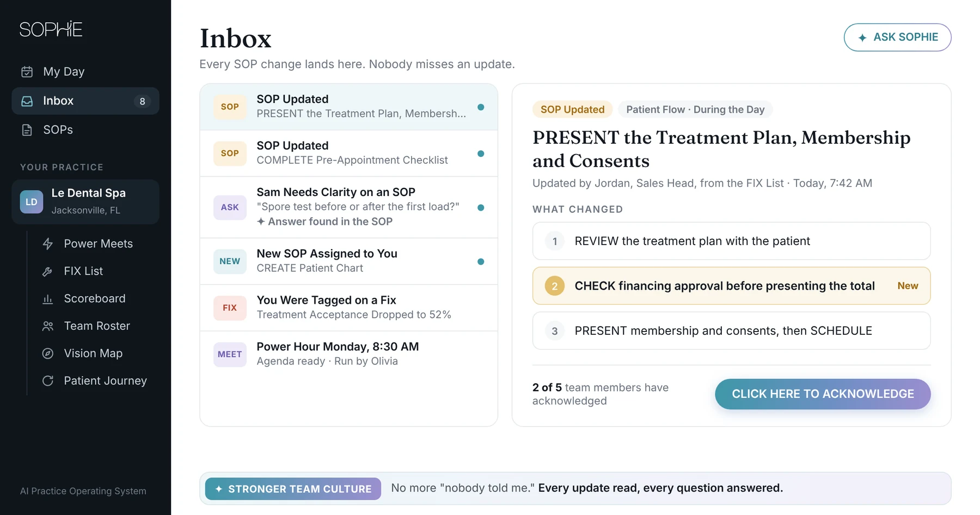Open FIX List wrench icon

[x=48, y=271]
